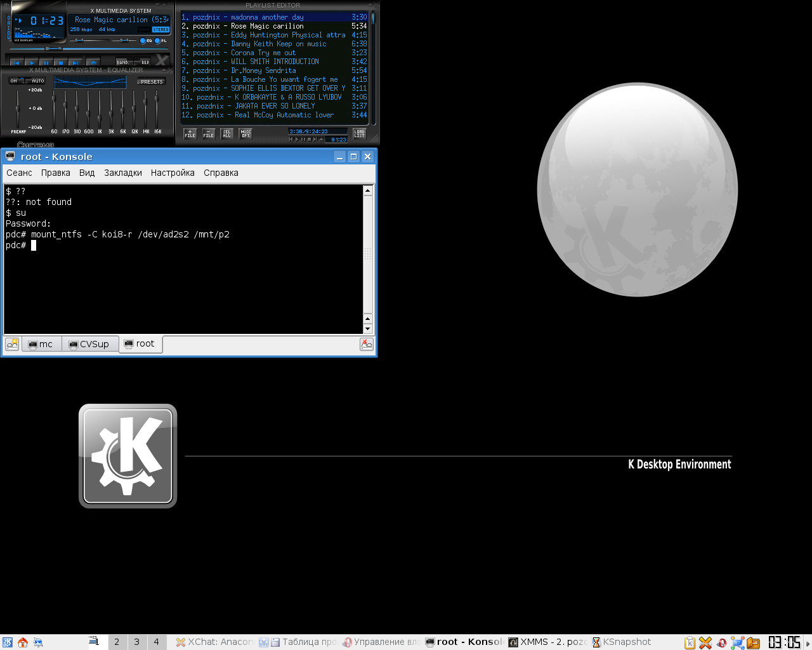Click the Klipper clipboard tray icon
This screenshot has height=650, width=812.
(x=690, y=642)
